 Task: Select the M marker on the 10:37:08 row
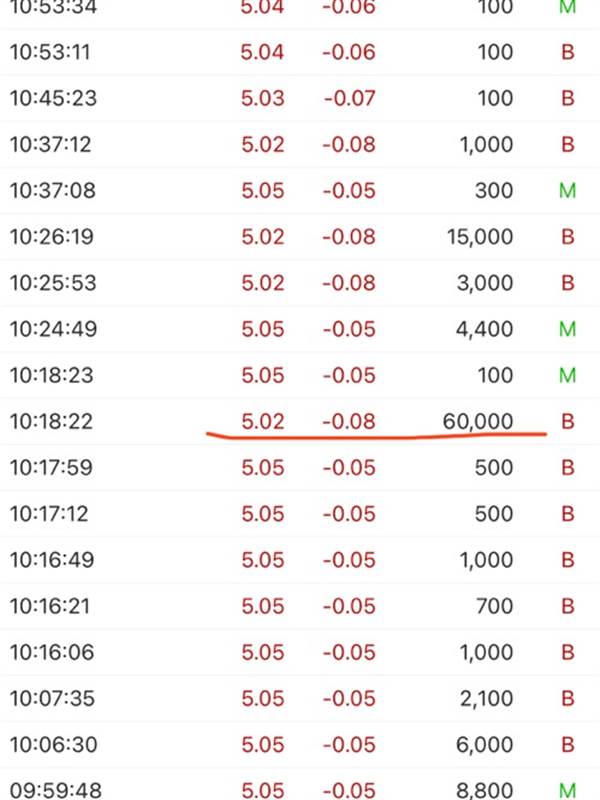pyautogui.click(x=567, y=191)
